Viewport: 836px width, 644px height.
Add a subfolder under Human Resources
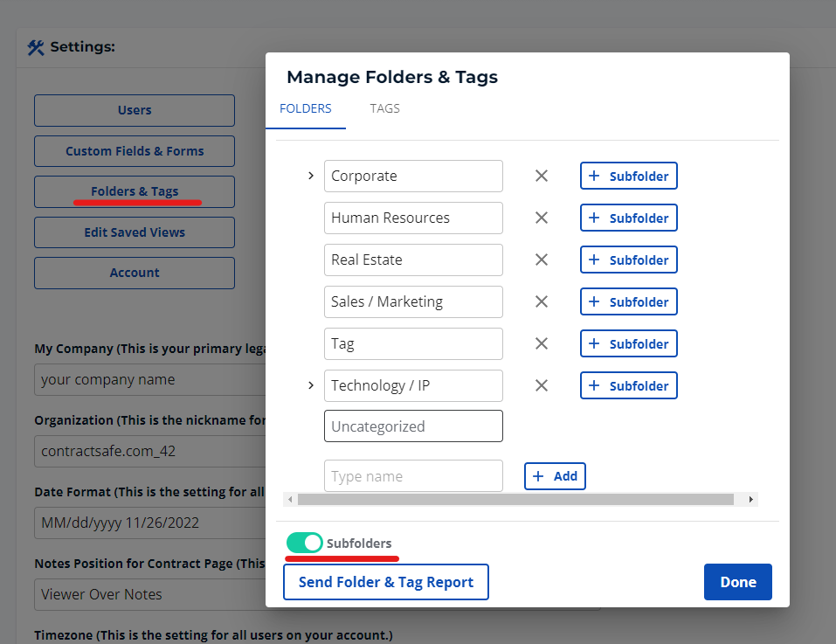click(628, 218)
